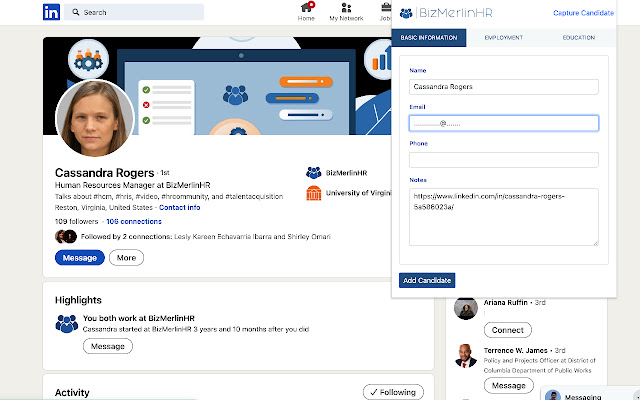Open Cassandra Rogers profile photo
640x400 pixels.
[x=95, y=118]
